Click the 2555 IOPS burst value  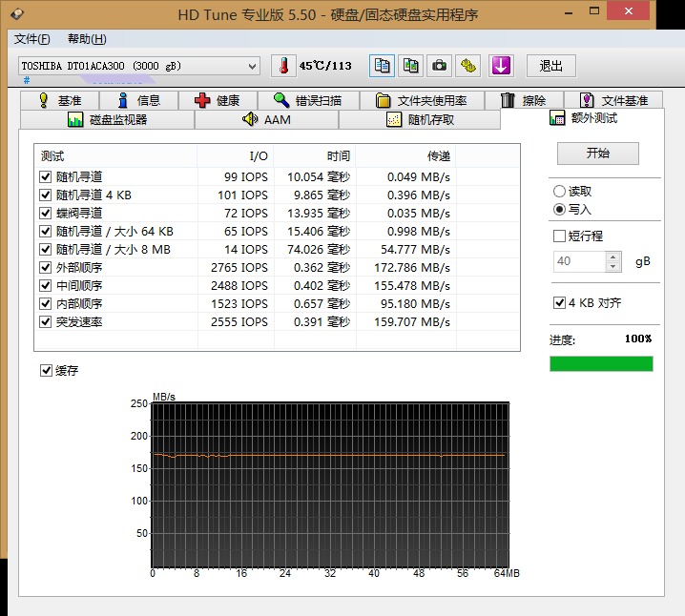pos(239,321)
